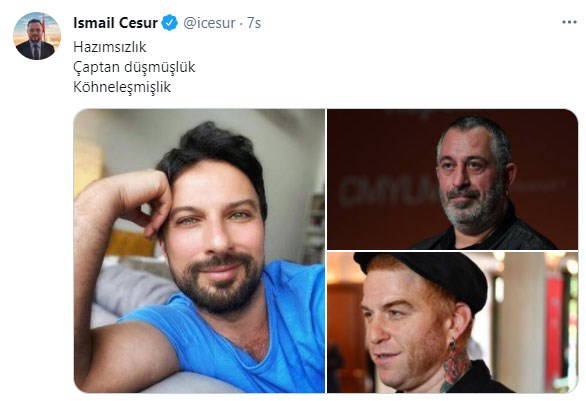This screenshot has width=586, height=401.
Task: Select the tweet line Köhneleşmişlik
Action: (122, 87)
